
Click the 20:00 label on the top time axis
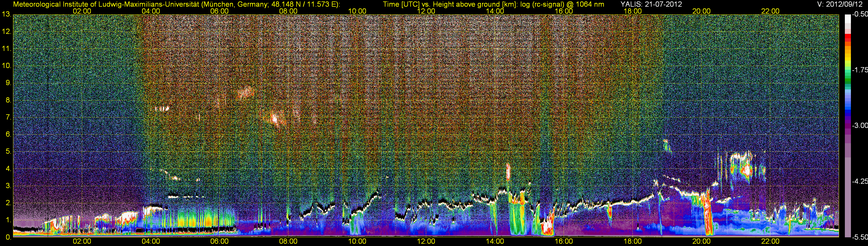tap(702, 11)
